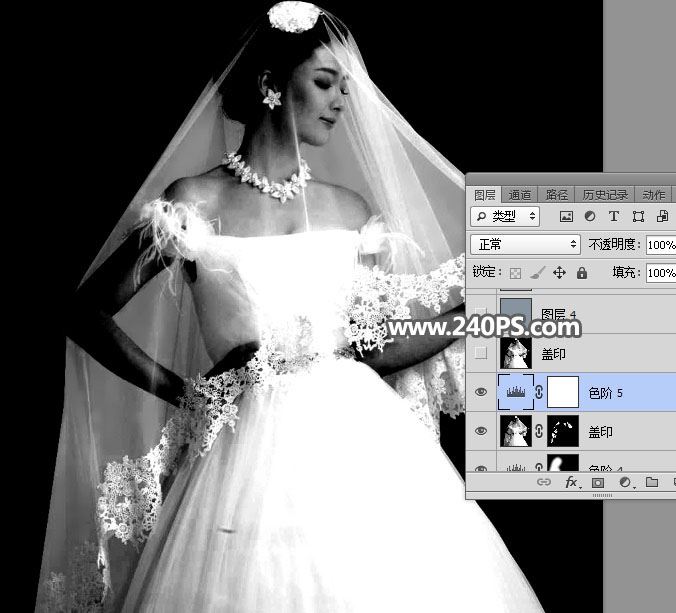Click the lock position move icon
676x613 pixels.
pyautogui.click(x=559, y=273)
